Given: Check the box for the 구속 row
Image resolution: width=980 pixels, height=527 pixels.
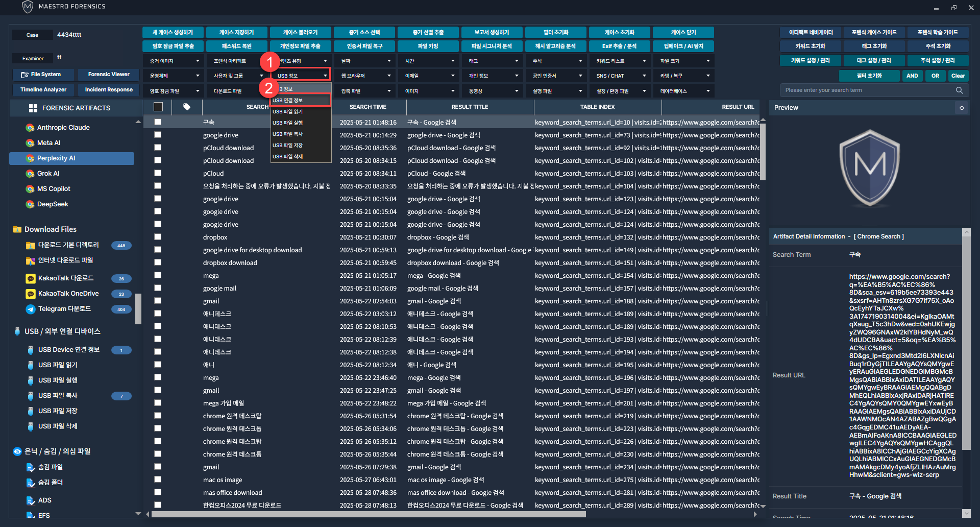Looking at the screenshot, I should point(158,122).
